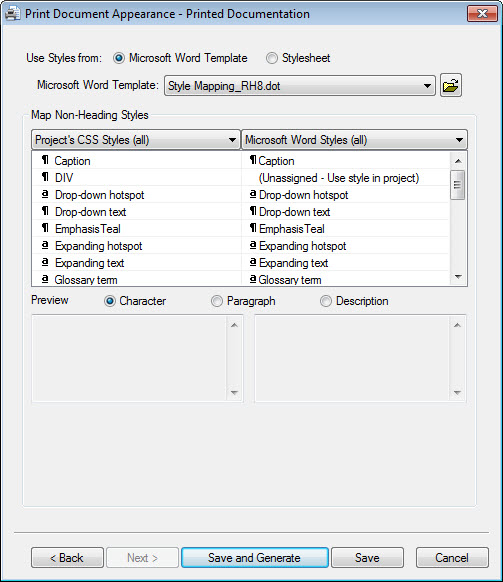This screenshot has height=582, width=503.
Task: Select the Unassigned - Use style in project entry
Action: click(x=339, y=178)
